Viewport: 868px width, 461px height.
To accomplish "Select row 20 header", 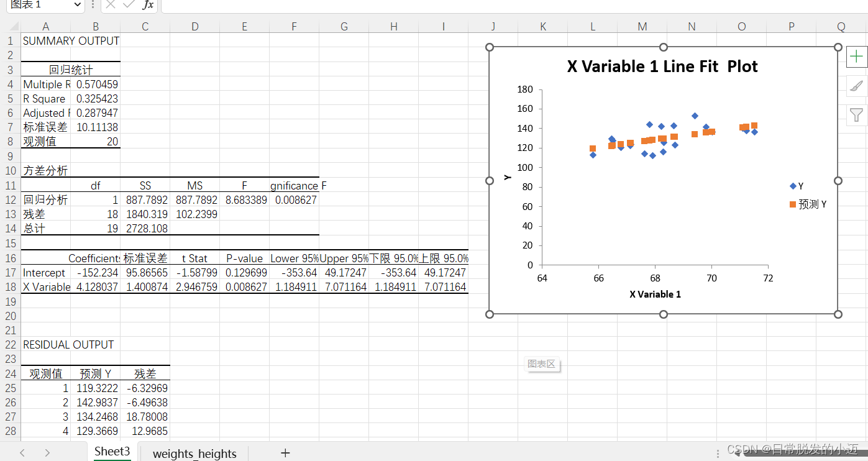I will coord(10,316).
